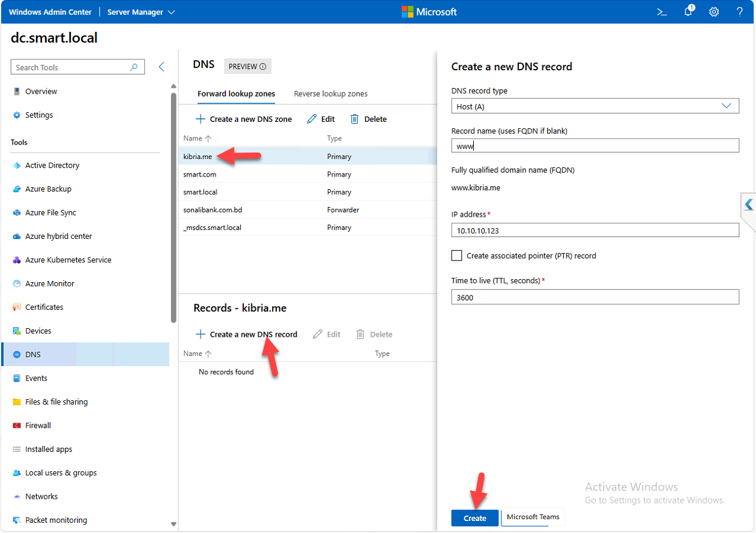Click the Record name input field
The width and height of the screenshot is (756, 533).
595,146
